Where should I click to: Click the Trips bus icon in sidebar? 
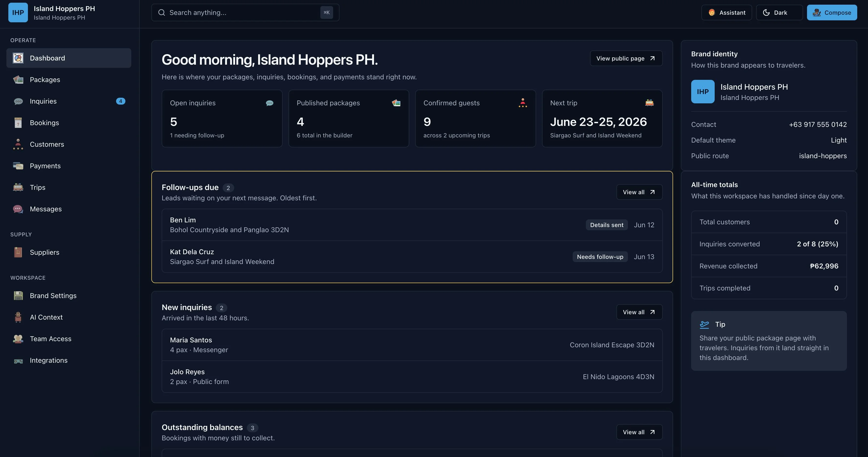coord(18,187)
